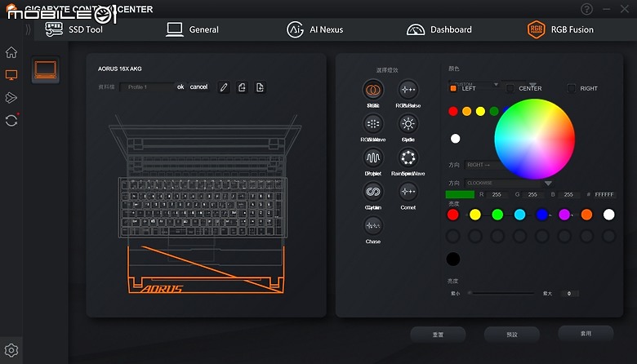Click the brightness value box showing 0
The height and width of the screenshot is (364, 637).
569,293
